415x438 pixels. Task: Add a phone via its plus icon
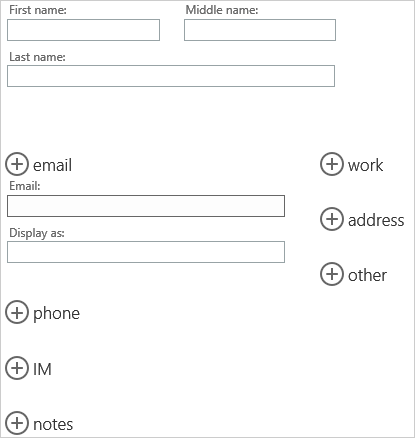17,312
